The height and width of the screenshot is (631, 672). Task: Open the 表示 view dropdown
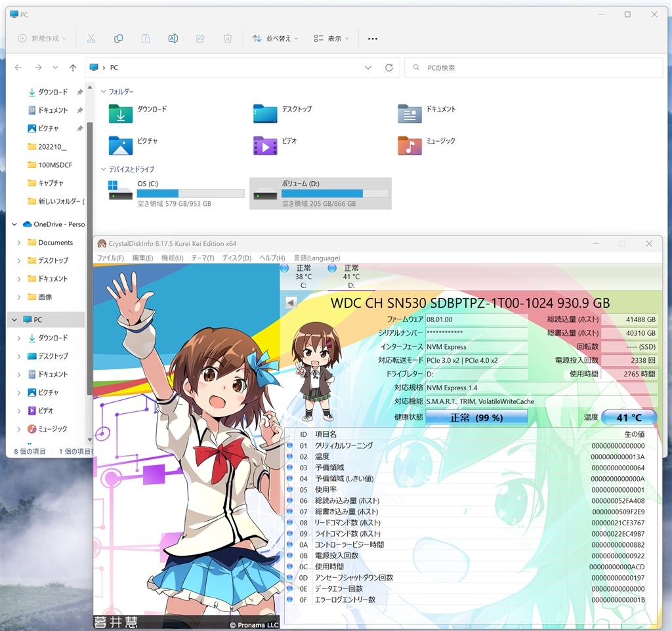click(x=331, y=39)
